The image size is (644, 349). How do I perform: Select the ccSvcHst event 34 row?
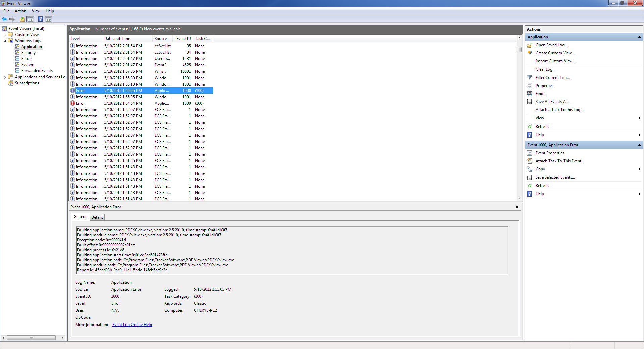(x=141, y=52)
